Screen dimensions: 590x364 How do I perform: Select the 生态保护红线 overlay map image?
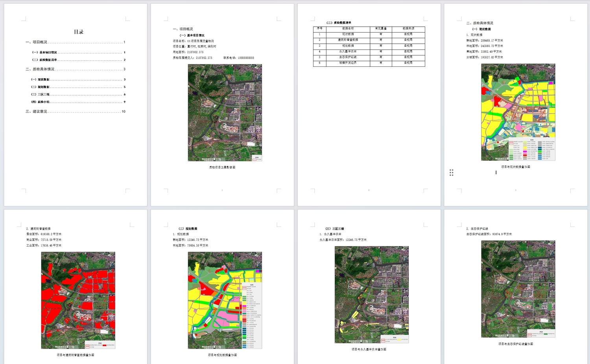518,289
